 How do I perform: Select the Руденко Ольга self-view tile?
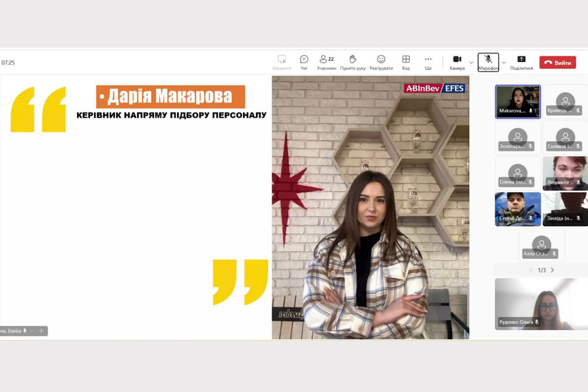(x=541, y=304)
